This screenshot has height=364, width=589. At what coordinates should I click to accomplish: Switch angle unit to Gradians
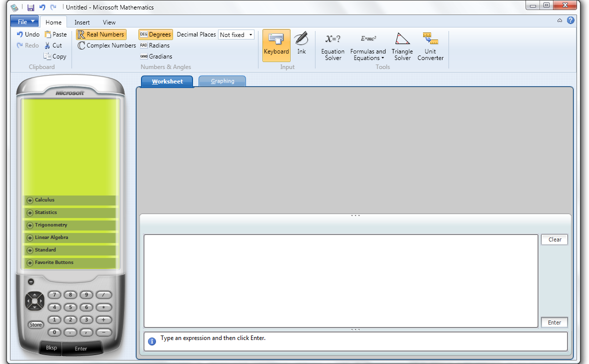point(156,56)
